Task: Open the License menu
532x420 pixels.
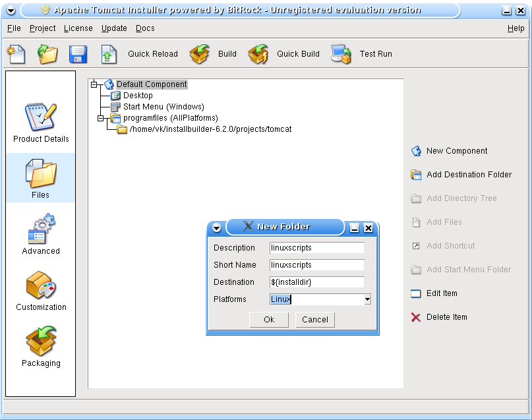Action: 78,28
